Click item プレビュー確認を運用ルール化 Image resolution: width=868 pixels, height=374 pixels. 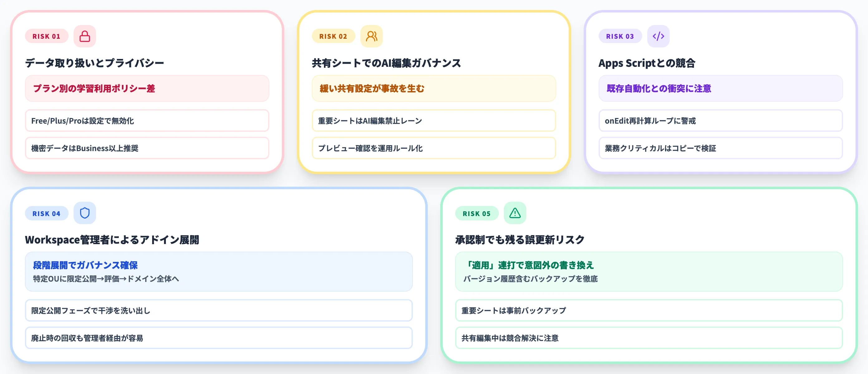pos(434,148)
